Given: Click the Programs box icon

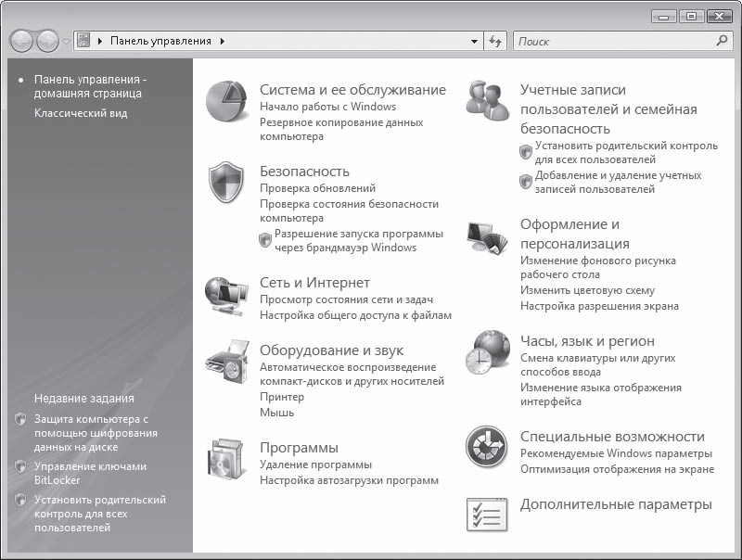Looking at the screenshot, I should click(x=225, y=459).
